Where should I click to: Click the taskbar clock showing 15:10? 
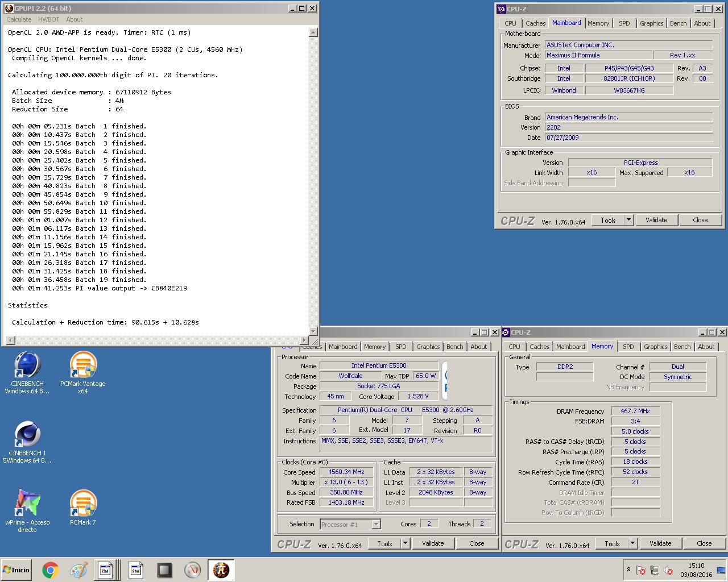pos(696,569)
